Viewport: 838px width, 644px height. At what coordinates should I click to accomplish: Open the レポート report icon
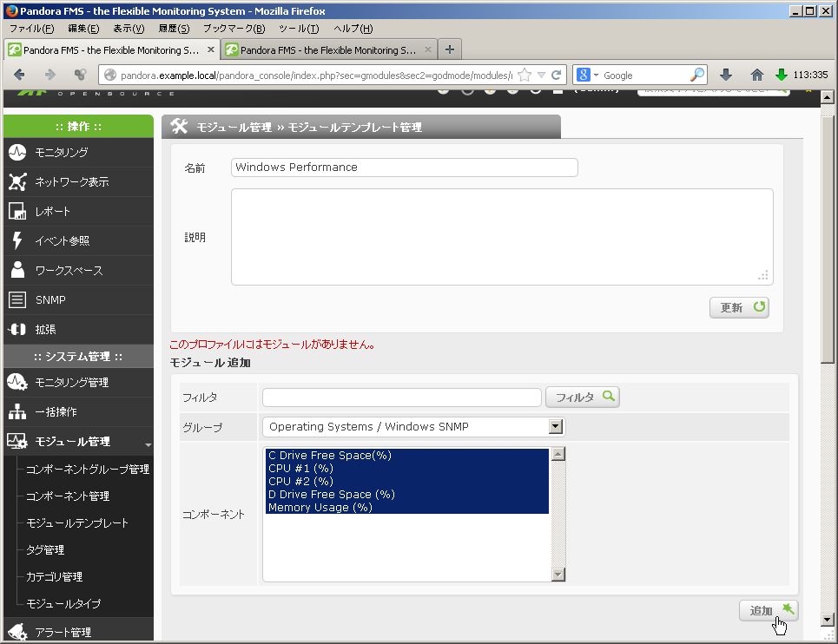coord(17,212)
